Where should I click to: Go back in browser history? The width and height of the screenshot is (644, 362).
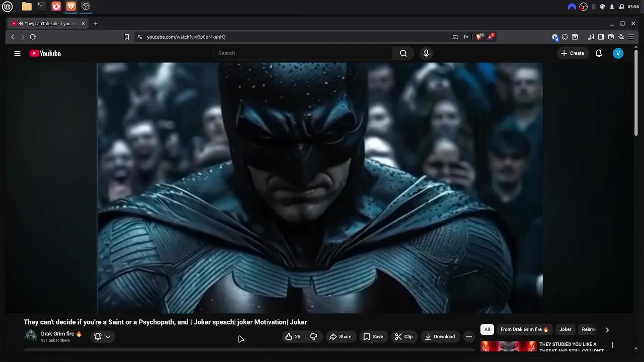click(13, 37)
